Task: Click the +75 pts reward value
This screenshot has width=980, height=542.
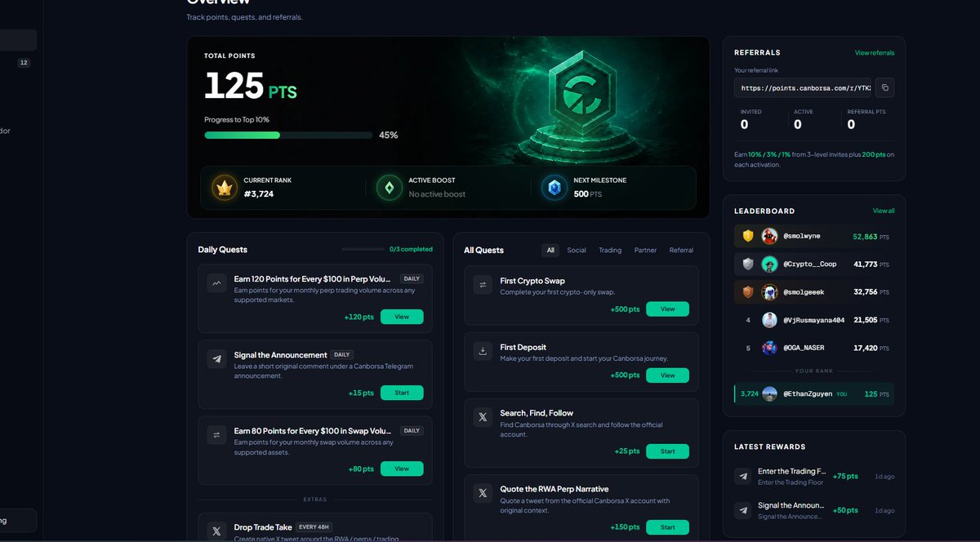Action: [845, 476]
